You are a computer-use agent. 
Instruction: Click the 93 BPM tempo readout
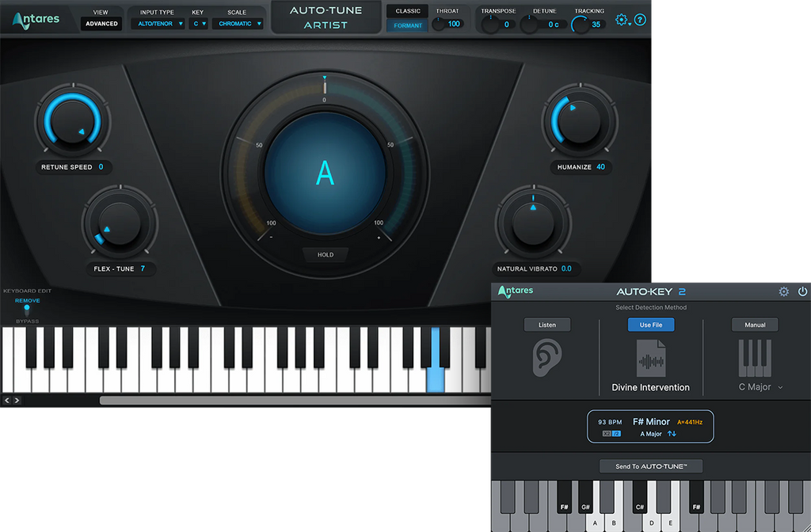pyautogui.click(x=610, y=423)
